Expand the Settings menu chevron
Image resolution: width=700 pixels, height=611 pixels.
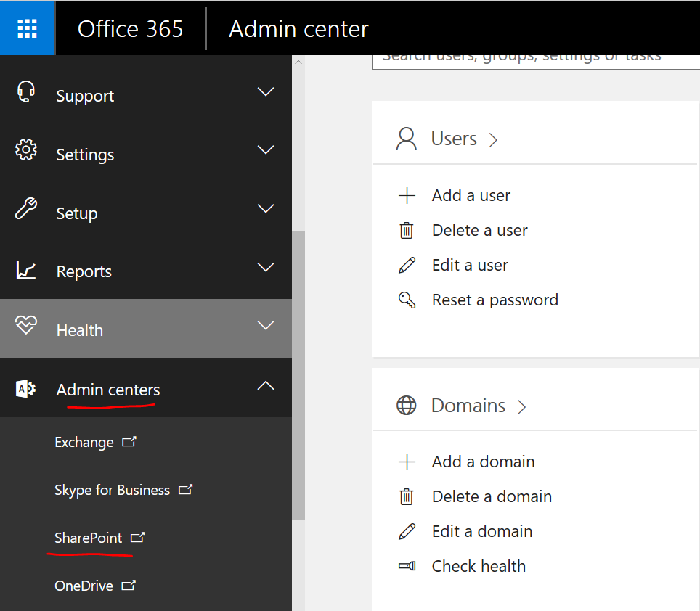(266, 150)
